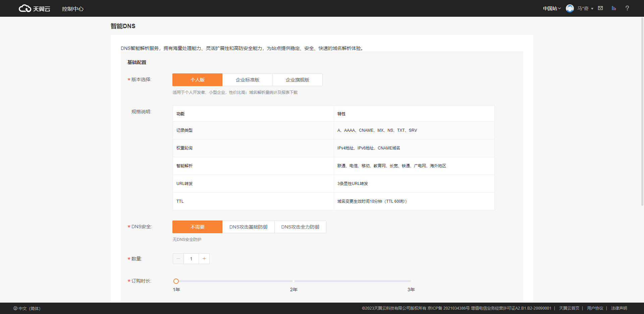Click the 功能 column header
This screenshot has height=314, width=644.
[x=253, y=114]
